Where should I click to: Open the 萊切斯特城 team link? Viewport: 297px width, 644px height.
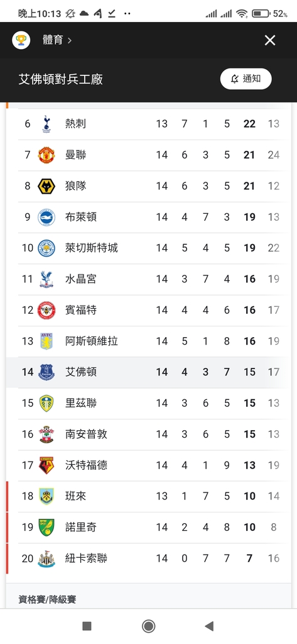point(92,248)
